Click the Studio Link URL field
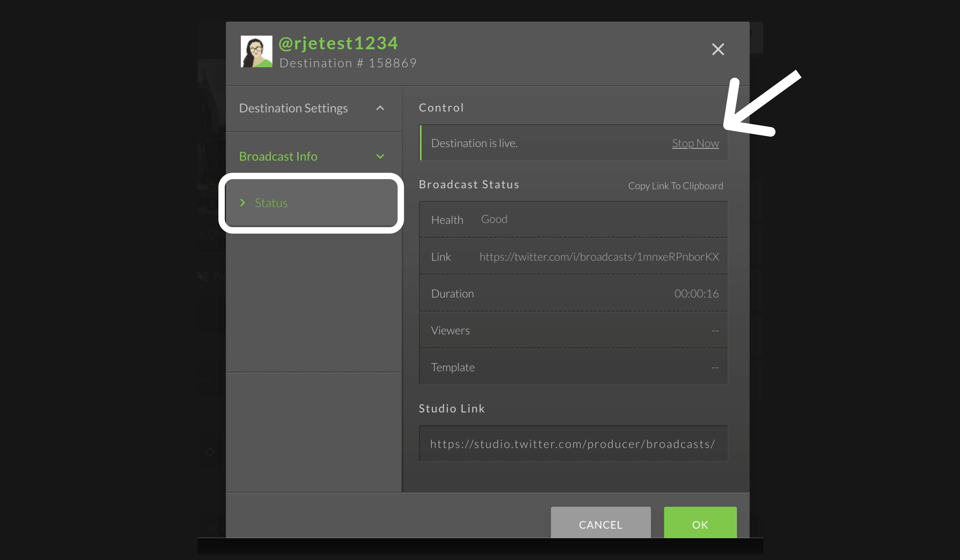 click(573, 443)
